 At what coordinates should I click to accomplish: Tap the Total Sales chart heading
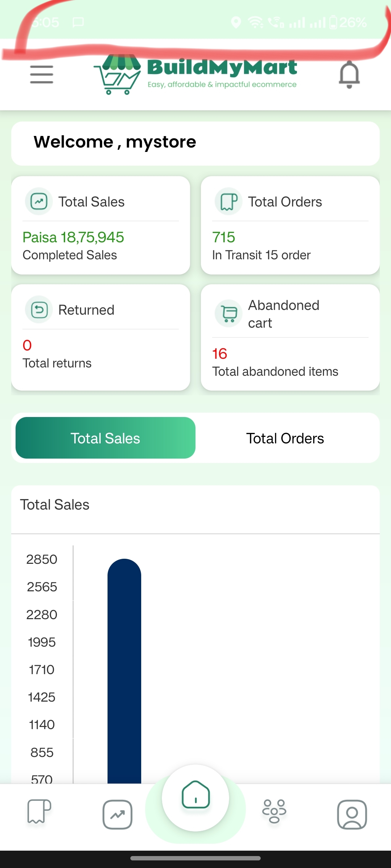coord(55,505)
